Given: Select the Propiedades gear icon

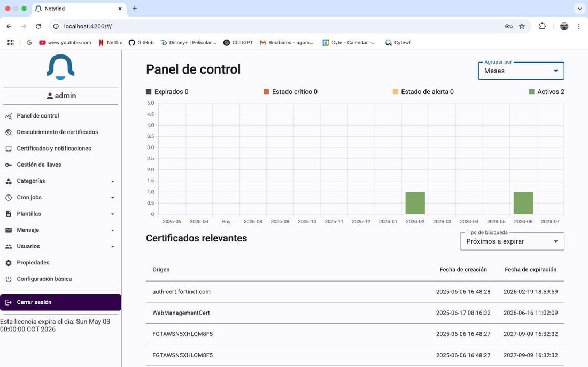Looking at the screenshot, I should click(8, 263).
